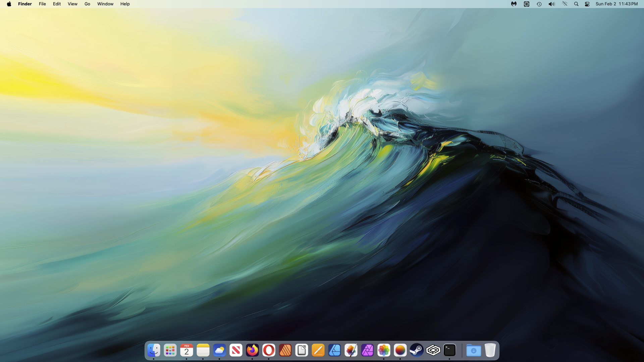This screenshot has width=644, height=362.
Task: Open Steam in the Dock
Action: tap(417, 351)
